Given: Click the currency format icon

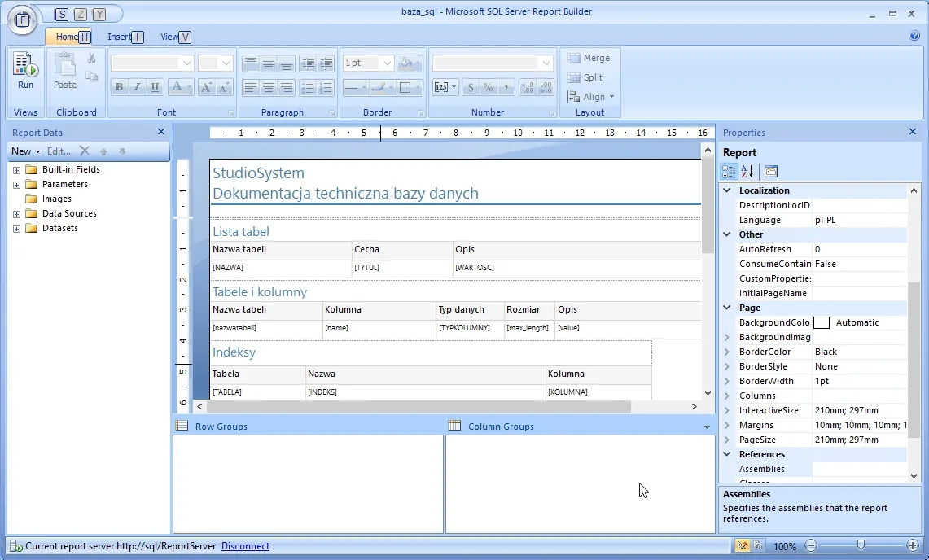Looking at the screenshot, I should pyautogui.click(x=471, y=87).
